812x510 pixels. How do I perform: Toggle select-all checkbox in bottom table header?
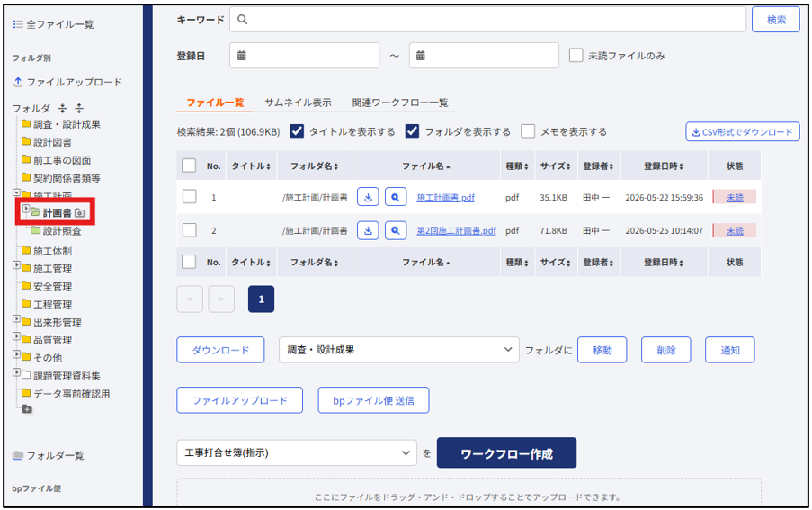point(189,262)
